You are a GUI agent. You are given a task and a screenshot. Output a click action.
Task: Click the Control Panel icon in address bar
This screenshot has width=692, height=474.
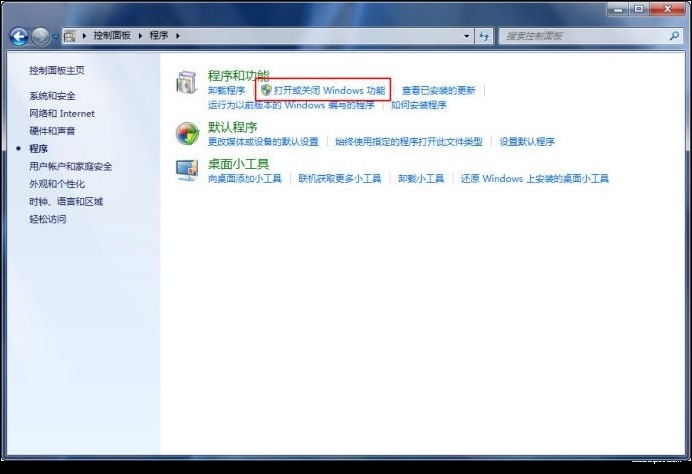70,36
